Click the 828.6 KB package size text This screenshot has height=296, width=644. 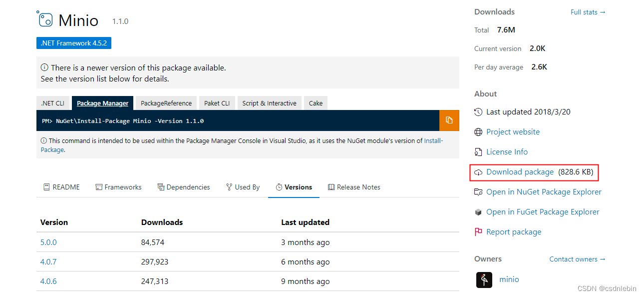(576, 172)
